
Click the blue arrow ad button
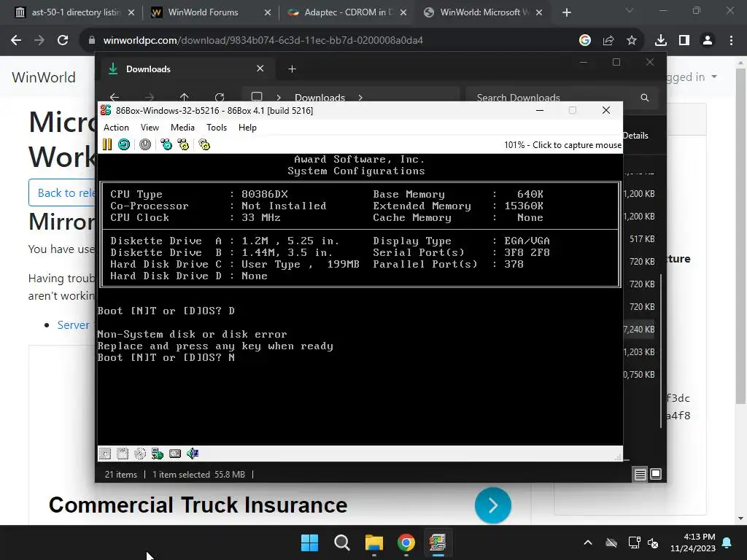(493, 505)
